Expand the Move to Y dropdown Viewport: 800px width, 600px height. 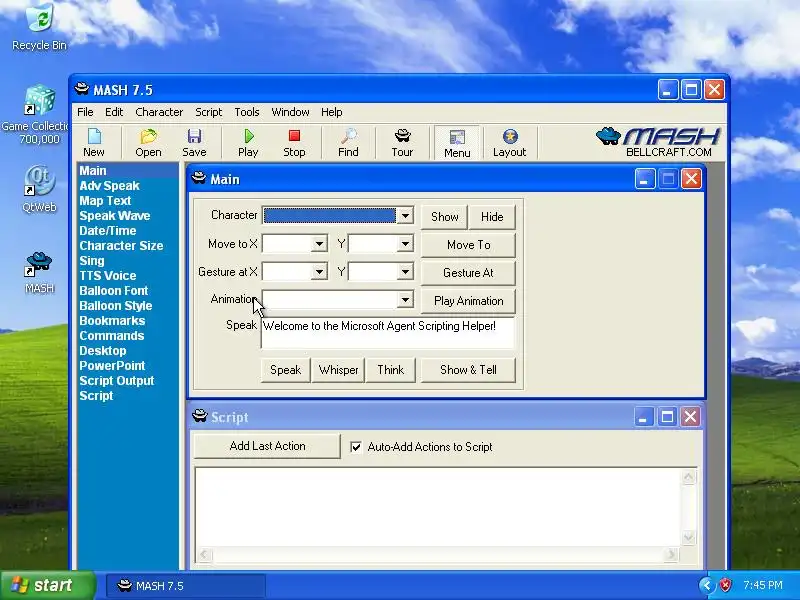405,244
